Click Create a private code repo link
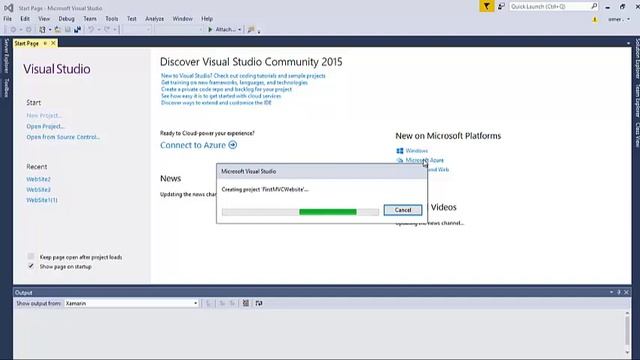This screenshot has width=640, height=360. tap(227, 89)
